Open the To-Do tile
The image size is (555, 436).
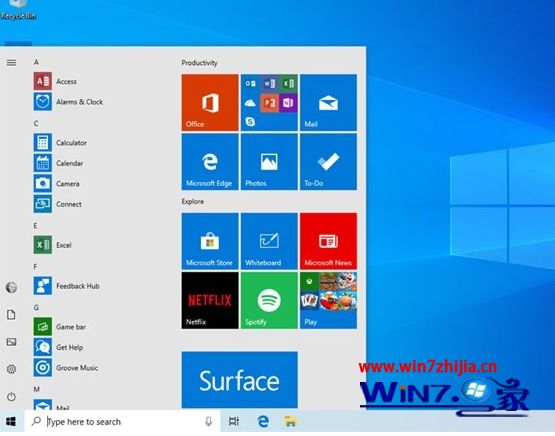point(328,162)
